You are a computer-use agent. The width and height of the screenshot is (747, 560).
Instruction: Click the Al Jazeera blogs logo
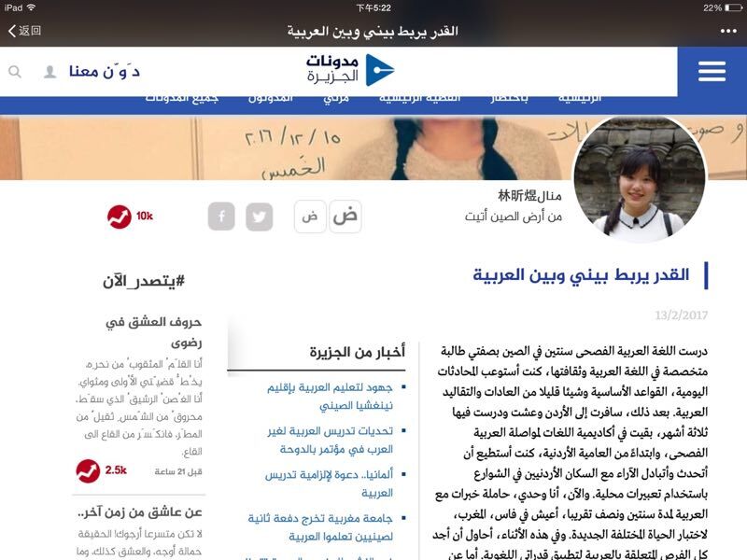coord(350,70)
